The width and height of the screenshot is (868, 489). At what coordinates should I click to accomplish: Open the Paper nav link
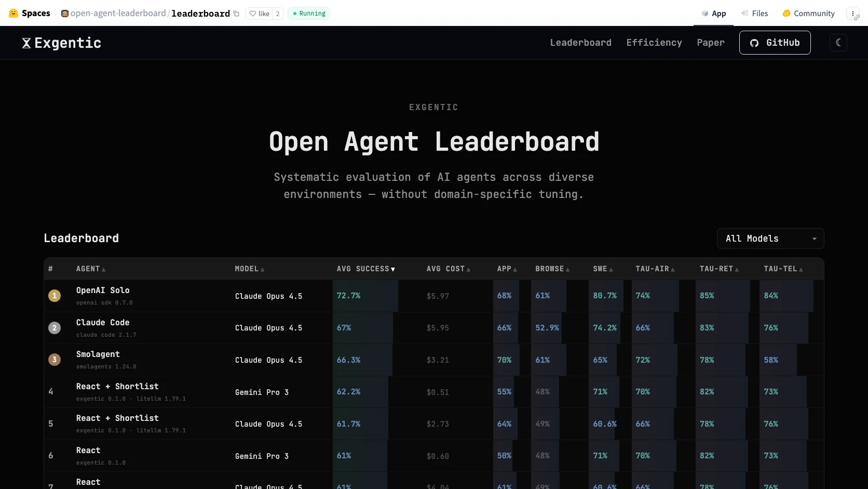pyautogui.click(x=711, y=43)
